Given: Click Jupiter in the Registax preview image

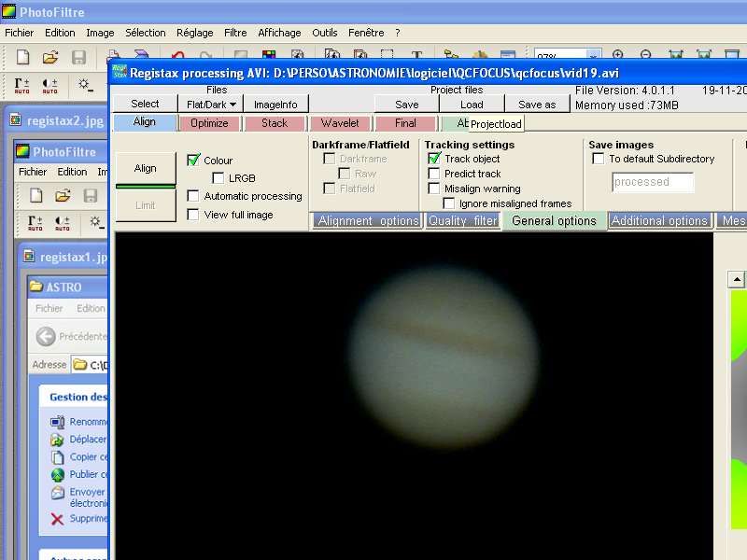Looking at the screenshot, I should click(x=444, y=358).
